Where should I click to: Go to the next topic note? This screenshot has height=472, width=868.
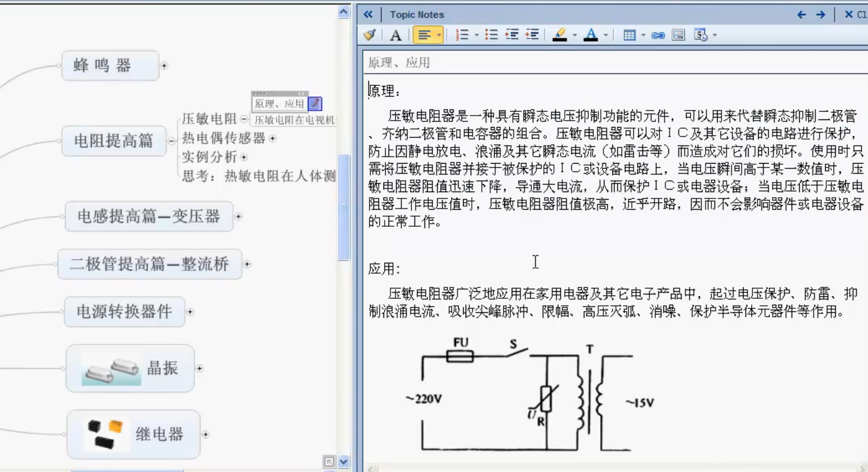821,15
